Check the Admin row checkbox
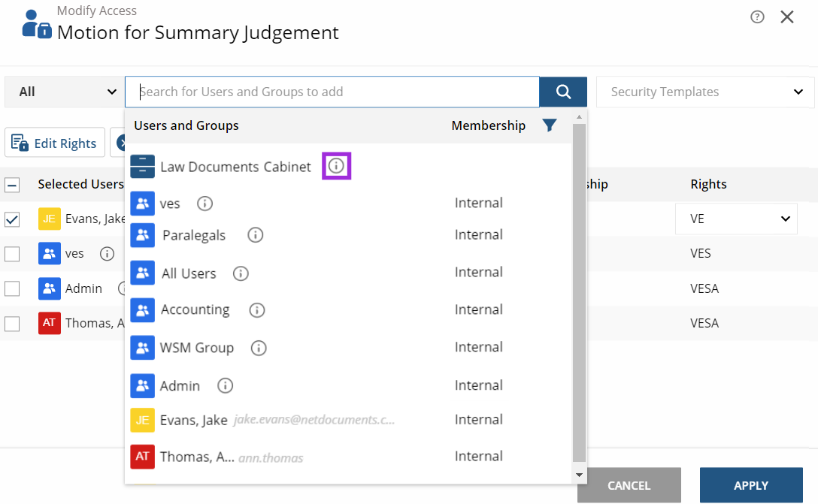The image size is (818, 504). point(12,288)
